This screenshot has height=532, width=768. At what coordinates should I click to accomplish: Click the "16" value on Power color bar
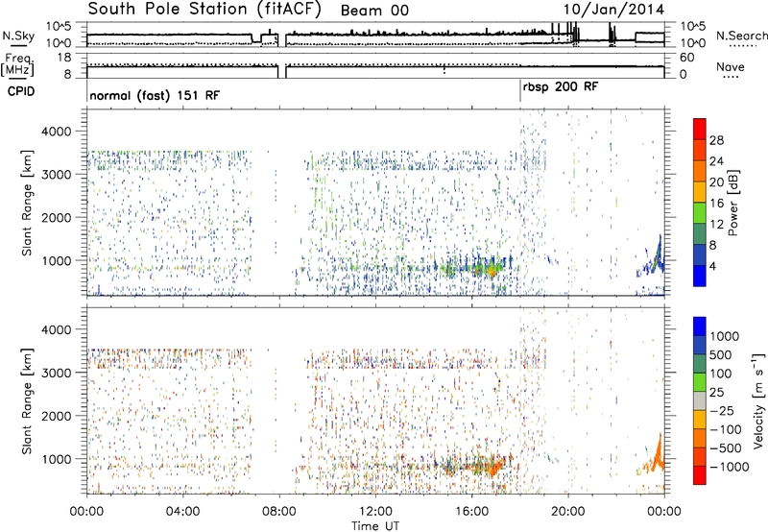coord(716,204)
